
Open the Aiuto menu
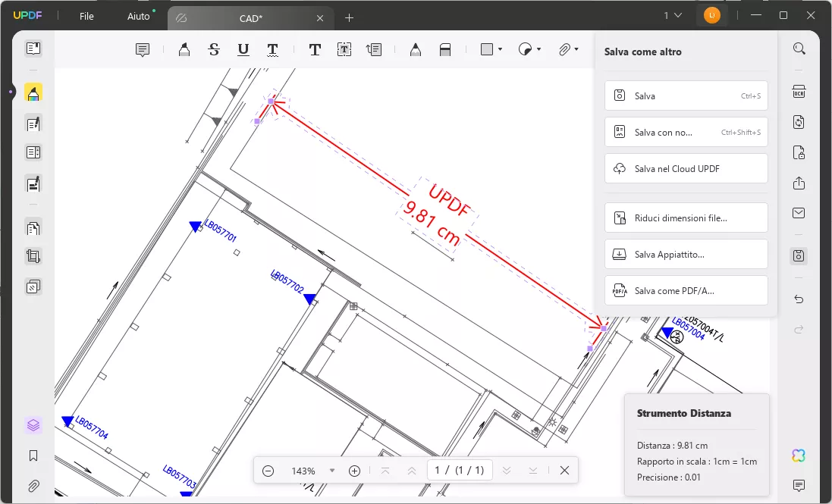tap(139, 17)
